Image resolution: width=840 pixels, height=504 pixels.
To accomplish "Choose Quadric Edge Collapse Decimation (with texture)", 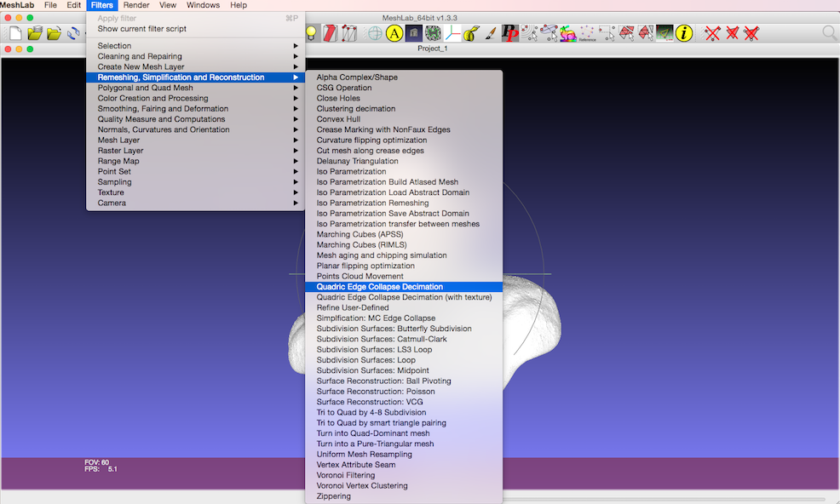I will tap(404, 297).
